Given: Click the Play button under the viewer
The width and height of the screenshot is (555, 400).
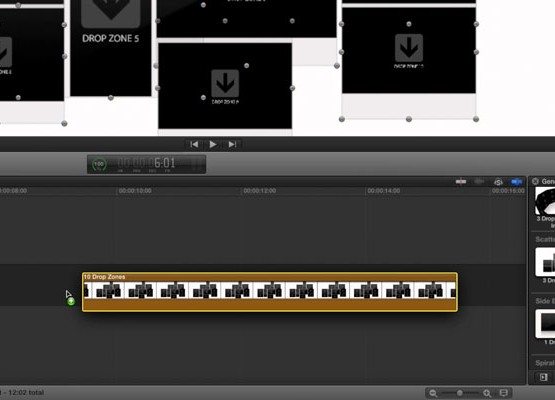Looking at the screenshot, I should pos(213,144).
